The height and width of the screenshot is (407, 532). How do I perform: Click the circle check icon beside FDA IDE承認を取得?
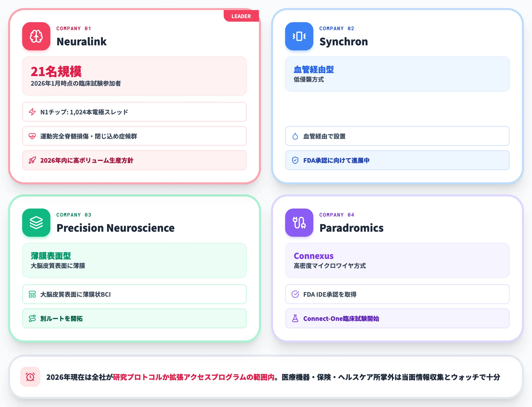coord(295,294)
